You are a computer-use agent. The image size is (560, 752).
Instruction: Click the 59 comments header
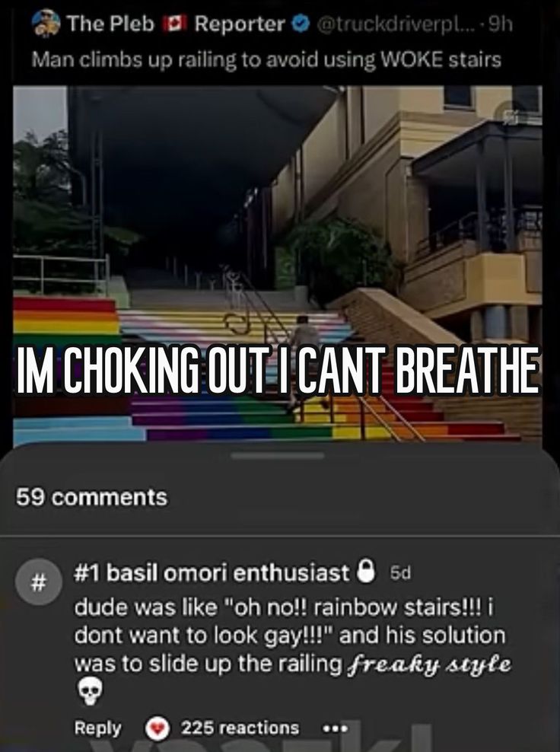tap(91, 497)
